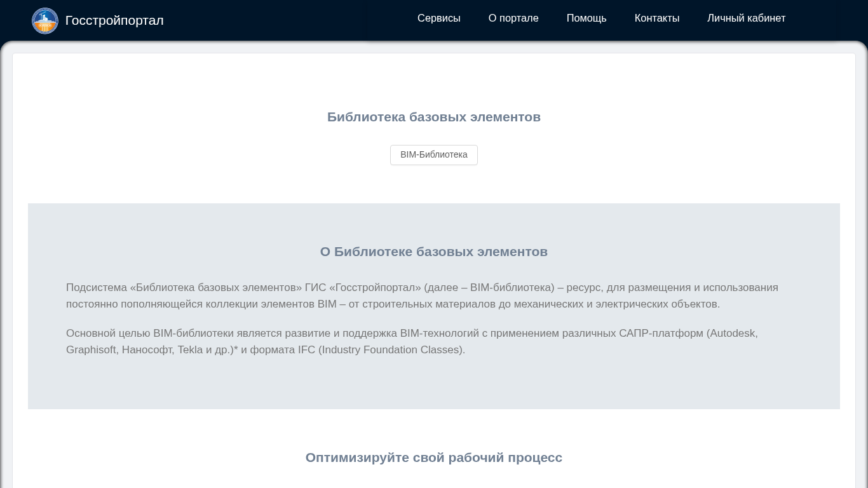Image resolution: width=868 pixels, height=488 pixels.
Task: Click the paragraph starting with Подсистема «Библиотека базовых элементов»
Action: 422,296
